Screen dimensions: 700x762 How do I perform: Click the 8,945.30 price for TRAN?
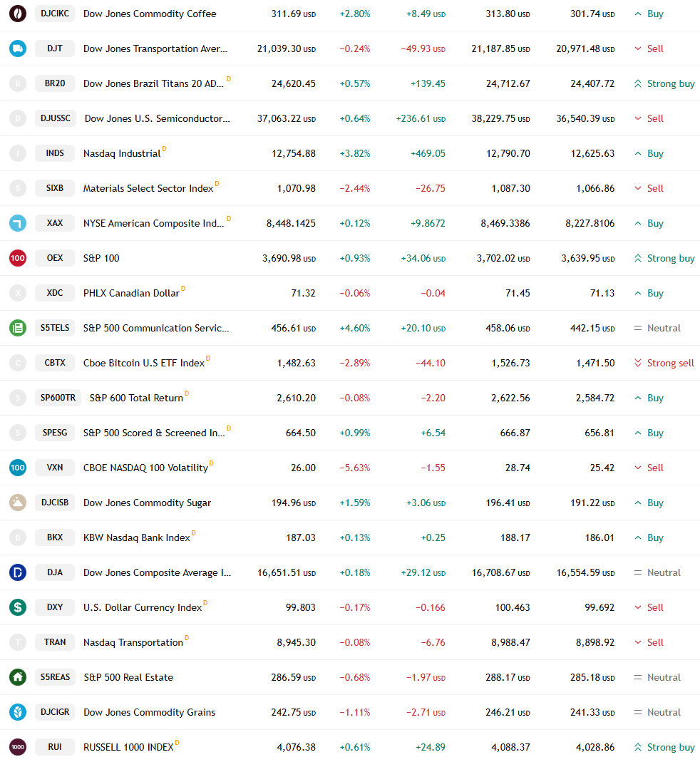(297, 642)
